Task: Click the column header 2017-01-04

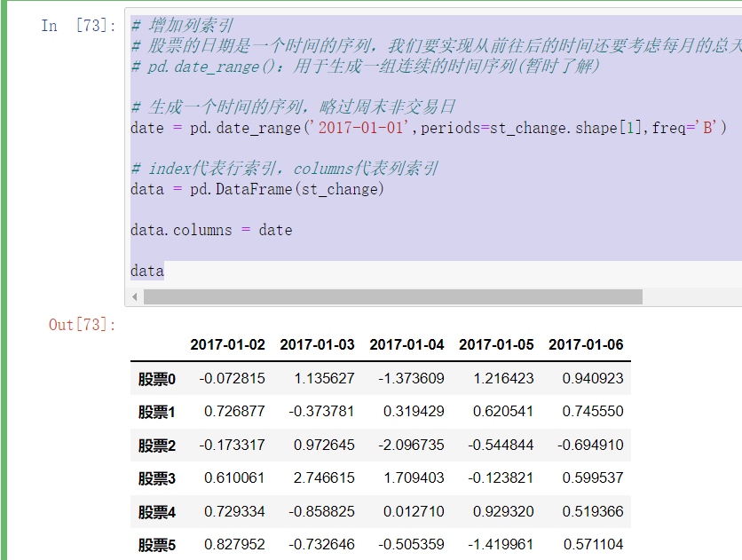Action: point(407,345)
